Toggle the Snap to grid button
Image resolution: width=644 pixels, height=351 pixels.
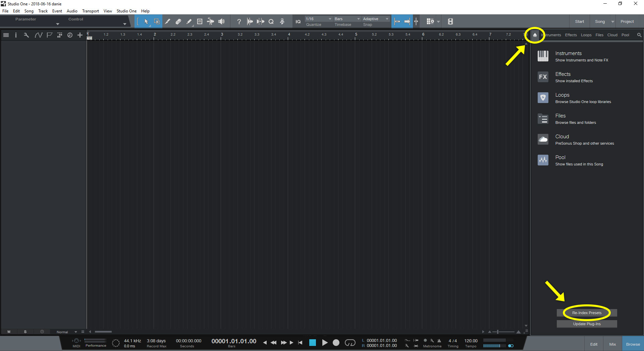coord(397,21)
